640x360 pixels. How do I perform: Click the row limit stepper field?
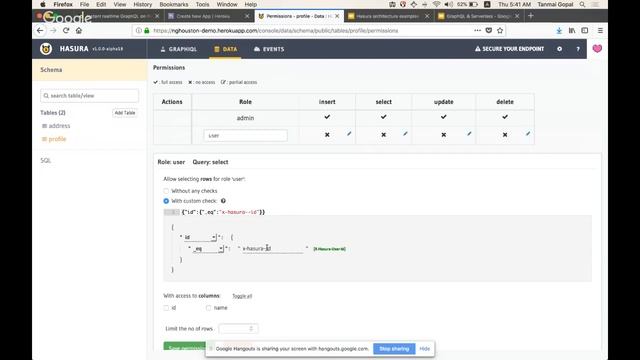pyautogui.click(x=238, y=329)
